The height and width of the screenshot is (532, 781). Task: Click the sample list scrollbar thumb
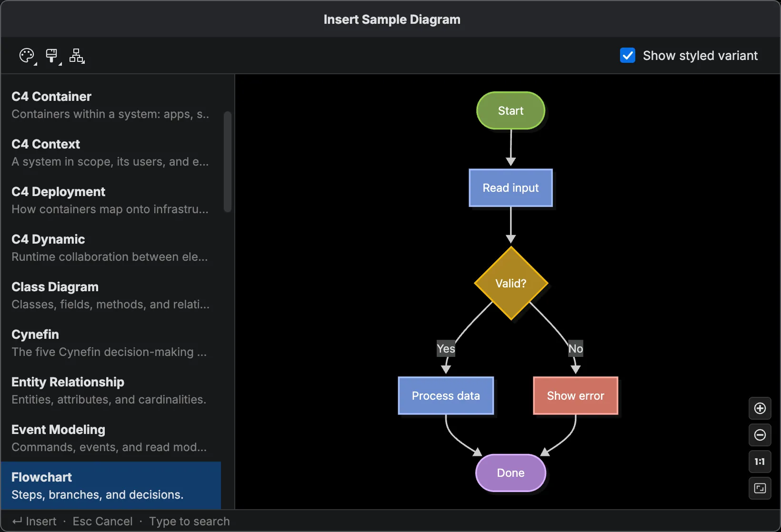pyautogui.click(x=228, y=162)
